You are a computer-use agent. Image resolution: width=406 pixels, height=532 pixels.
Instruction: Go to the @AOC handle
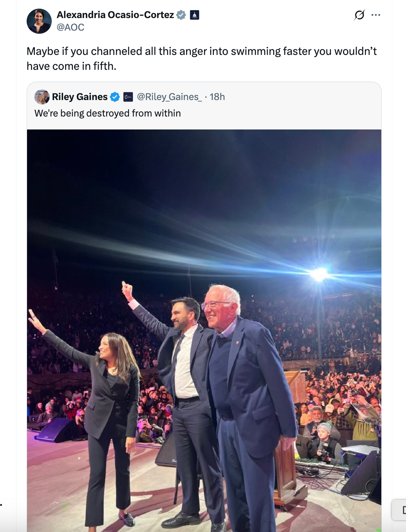coord(71,27)
